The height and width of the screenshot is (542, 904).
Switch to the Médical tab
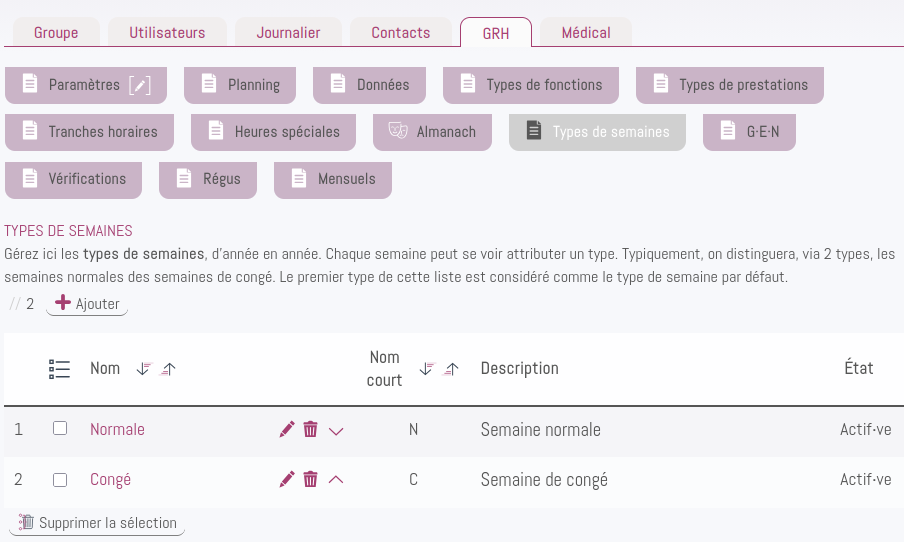coord(586,32)
